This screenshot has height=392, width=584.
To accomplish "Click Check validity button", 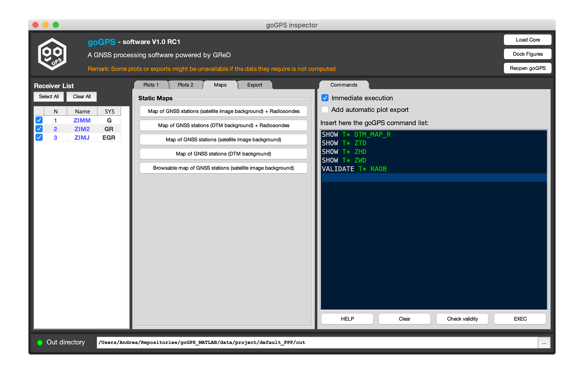I will 462,319.
